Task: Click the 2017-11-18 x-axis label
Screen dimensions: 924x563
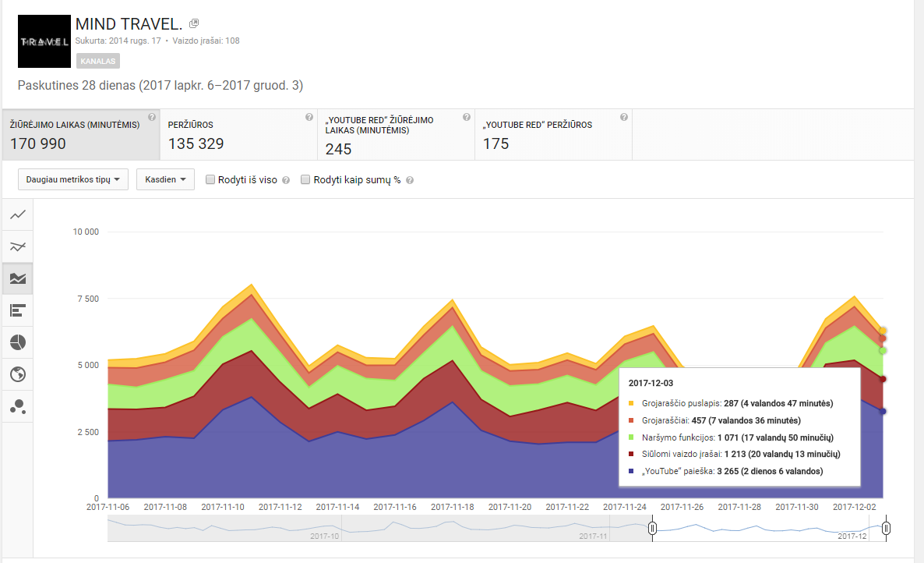Action: [453, 507]
